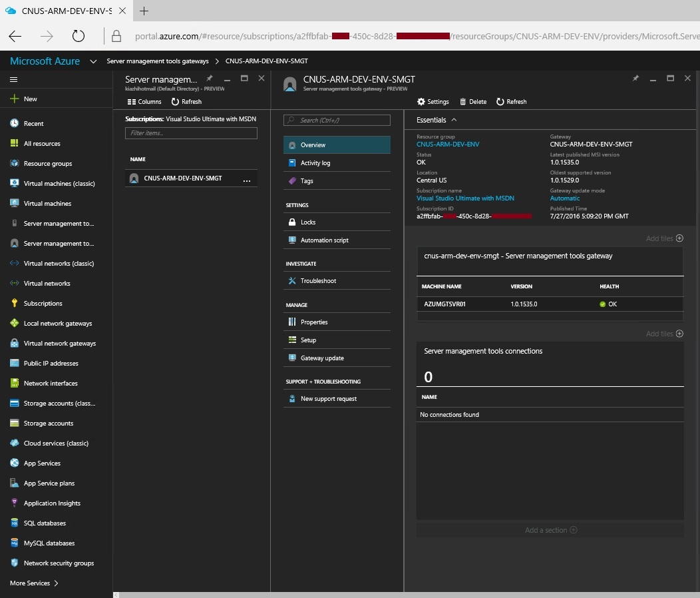The height and width of the screenshot is (598, 700).
Task: Click Server management tools gateways breadcrumb
Action: click(x=158, y=61)
